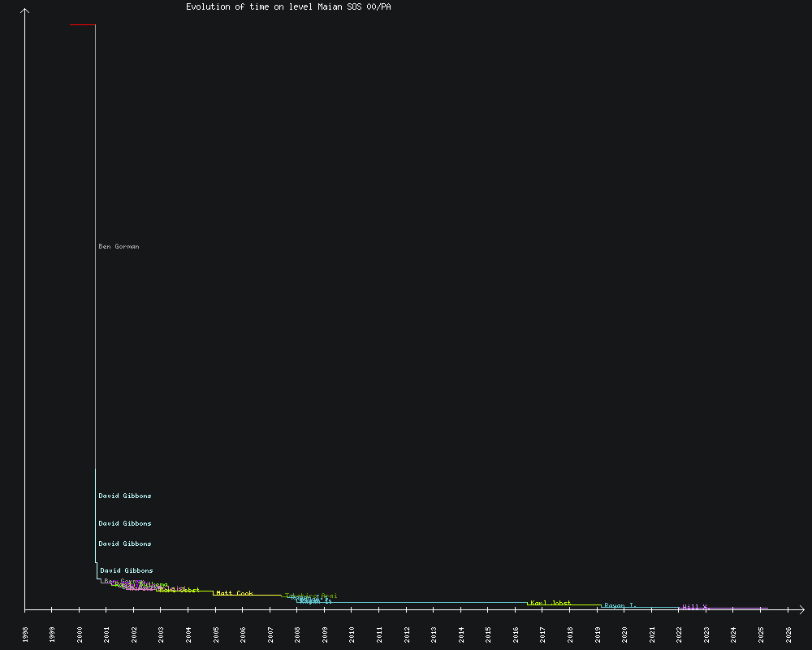This screenshot has height=650, width=812.
Task: Click the chart title text
Action: 288,6
